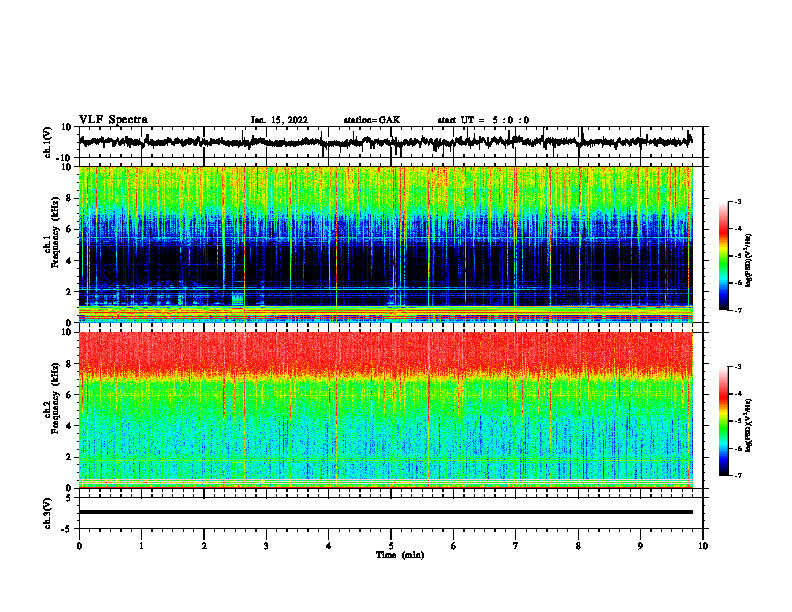792x612 pixels.
Task: Click time axis tick label "10"
Action: pyautogui.click(x=703, y=546)
